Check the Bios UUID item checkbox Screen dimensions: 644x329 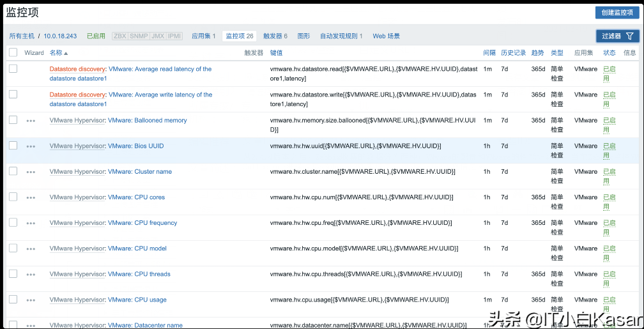(x=13, y=145)
